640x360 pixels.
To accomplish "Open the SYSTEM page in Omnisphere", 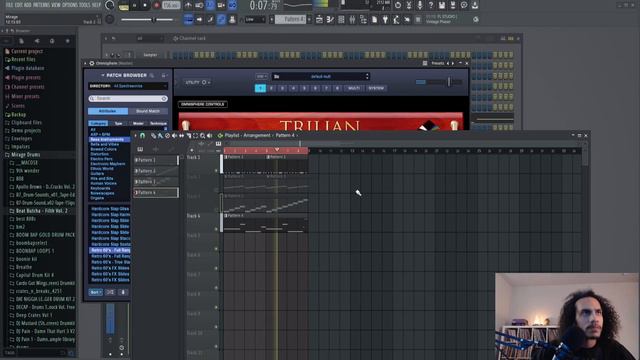I will pyautogui.click(x=376, y=88).
